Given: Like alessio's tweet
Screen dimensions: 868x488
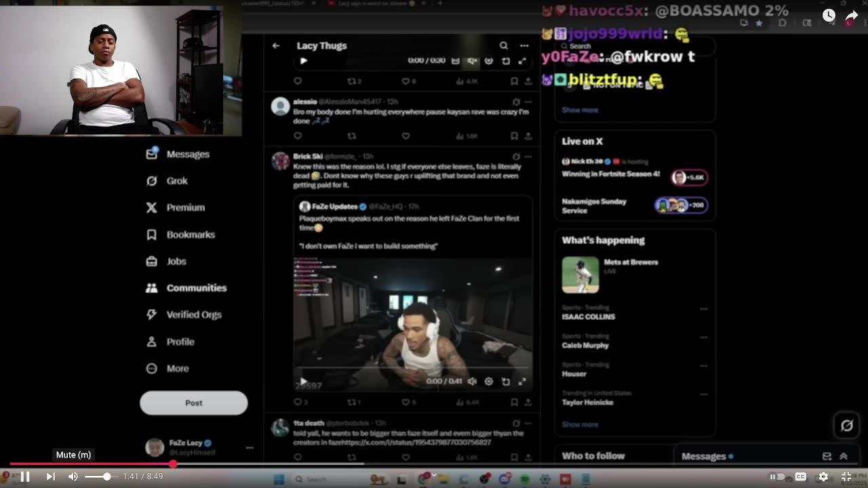Looking at the screenshot, I should point(406,136).
